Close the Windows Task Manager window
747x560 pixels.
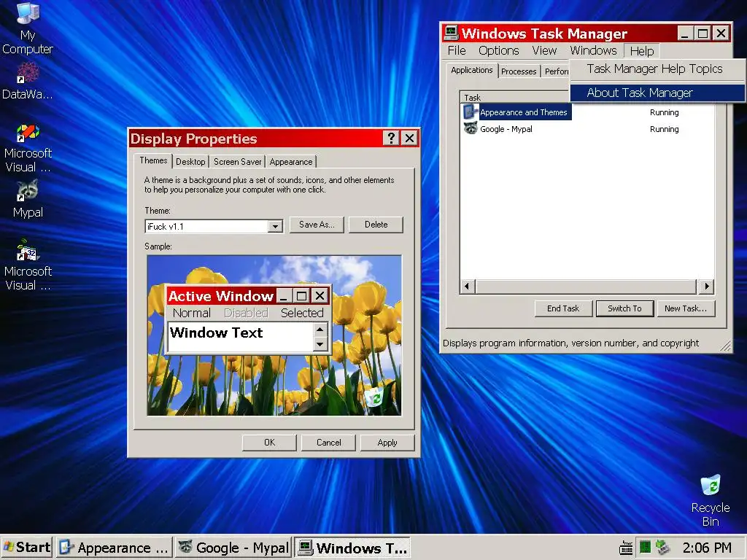[x=721, y=34]
